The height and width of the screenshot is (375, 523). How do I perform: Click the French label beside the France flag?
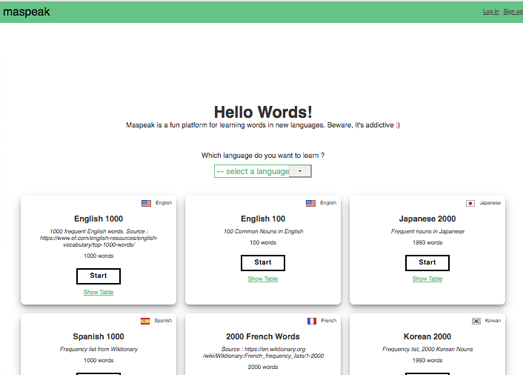coord(329,321)
